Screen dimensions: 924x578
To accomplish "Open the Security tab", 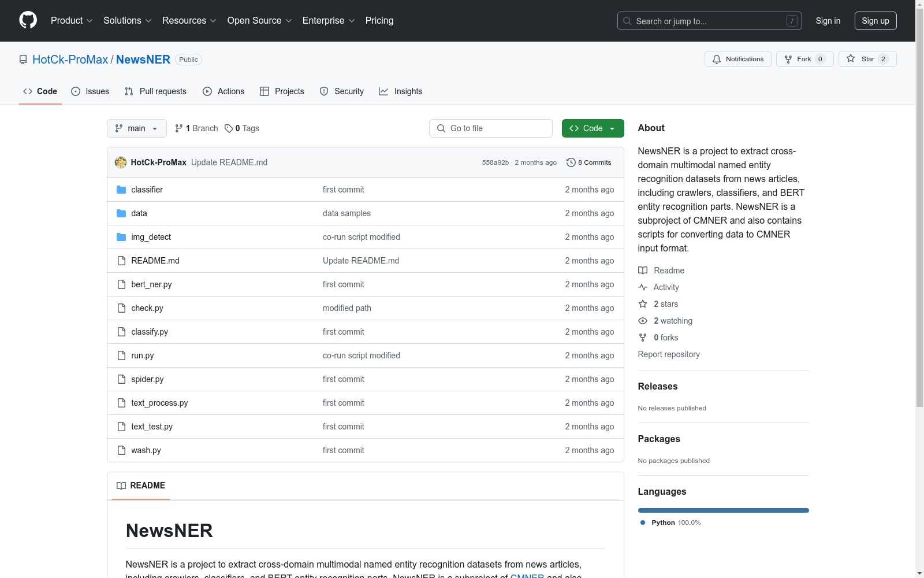I will (342, 91).
